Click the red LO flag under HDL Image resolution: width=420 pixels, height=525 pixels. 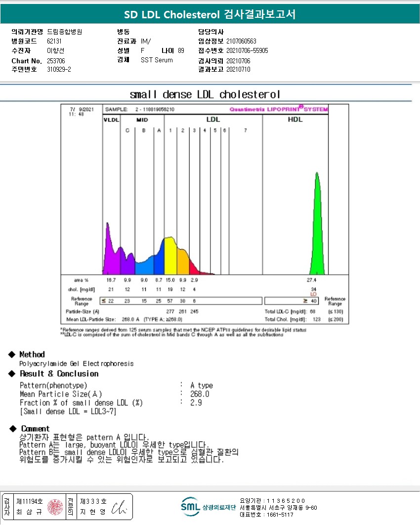[314, 294]
